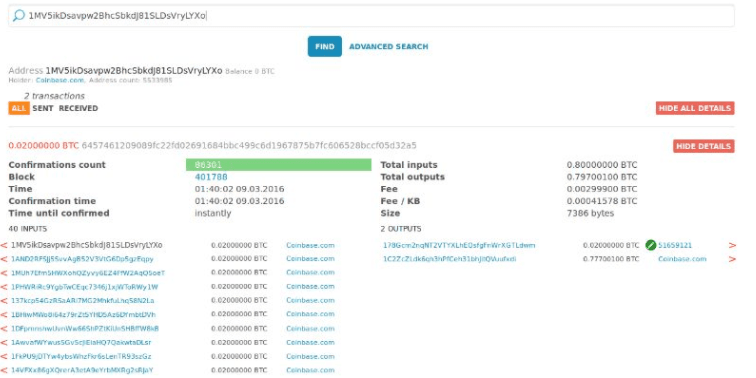This screenshot has width=756, height=378.
Task: Click the green confirmations count bar 86301
Action: pos(278,165)
